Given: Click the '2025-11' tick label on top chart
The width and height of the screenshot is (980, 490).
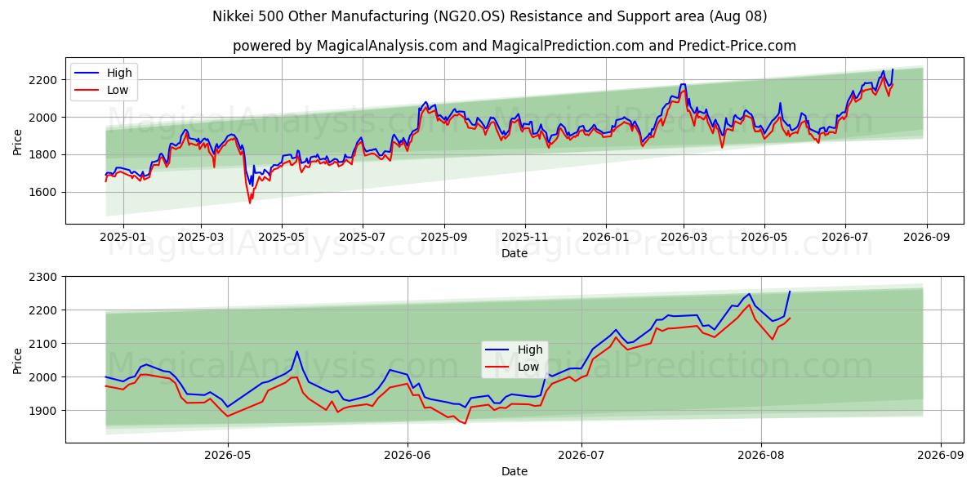Looking at the screenshot, I should tap(525, 237).
